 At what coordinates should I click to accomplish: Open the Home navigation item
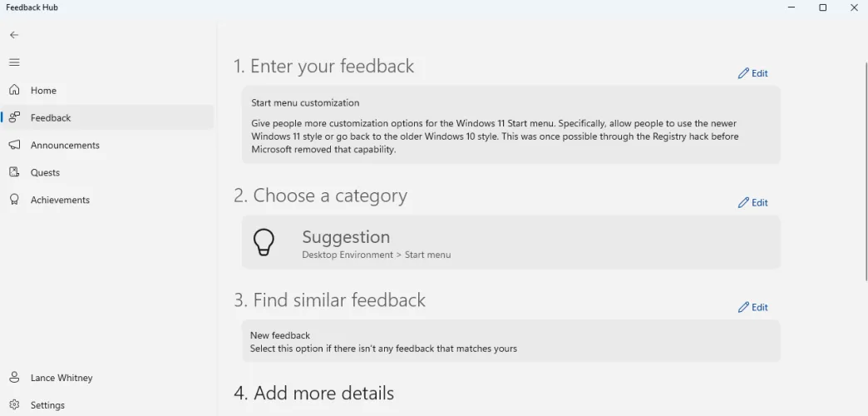coord(43,91)
